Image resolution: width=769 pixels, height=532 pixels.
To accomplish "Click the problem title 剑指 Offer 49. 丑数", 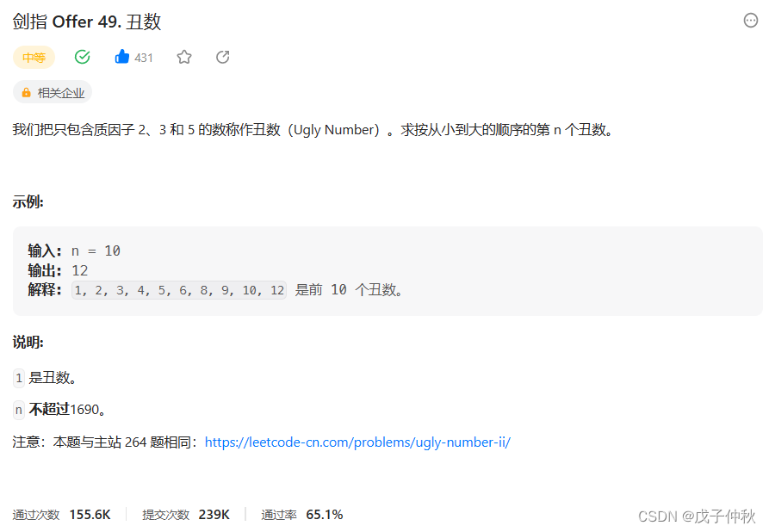I will point(87,22).
